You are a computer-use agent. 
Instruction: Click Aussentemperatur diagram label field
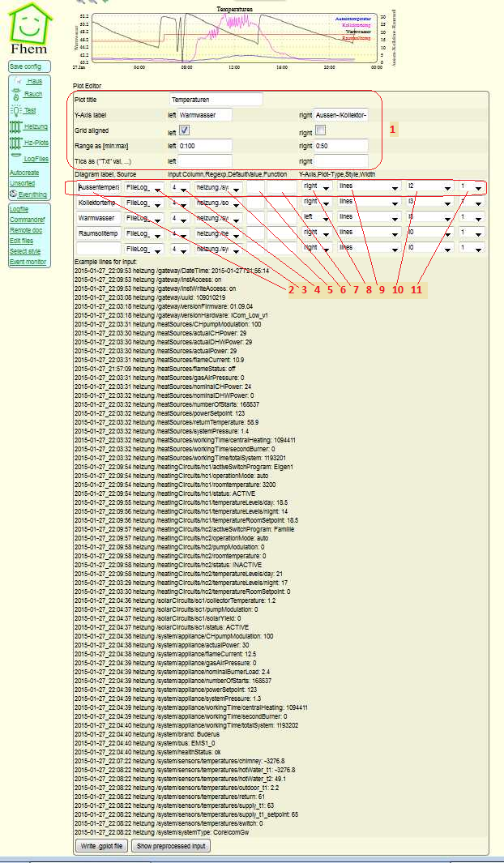[99, 187]
